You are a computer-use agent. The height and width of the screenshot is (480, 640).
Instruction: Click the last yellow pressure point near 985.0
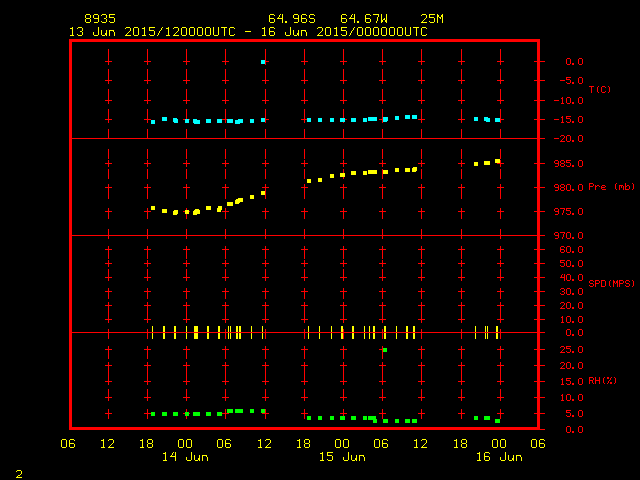click(x=498, y=162)
